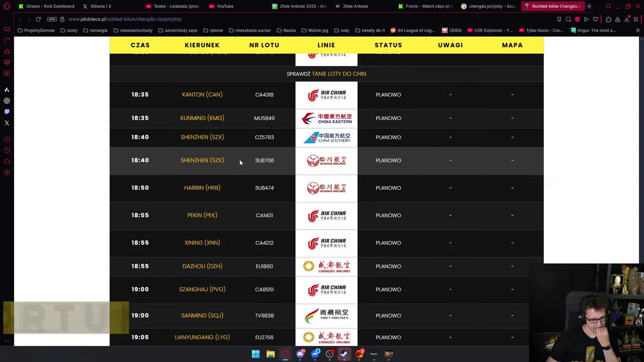The width and height of the screenshot is (644, 362).
Task: Open toolbar Extensions cube icon
Action: pyautogui.click(x=608, y=19)
